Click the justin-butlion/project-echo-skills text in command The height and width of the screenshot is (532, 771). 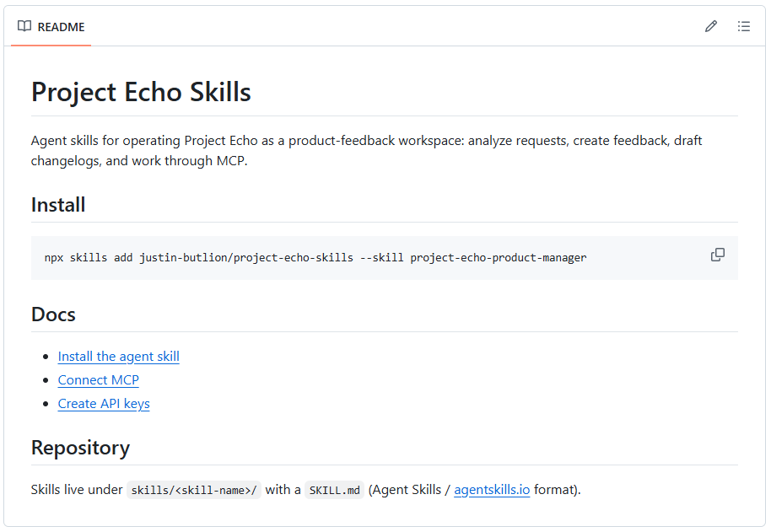246,258
